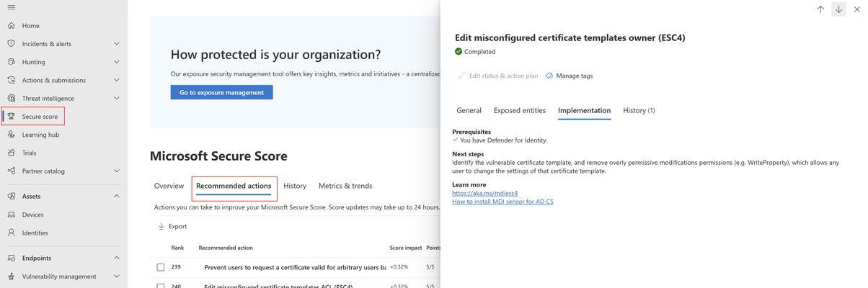
Task: Open the https://aka.ms/mdiesc4 link
Action: click(485, 193)
